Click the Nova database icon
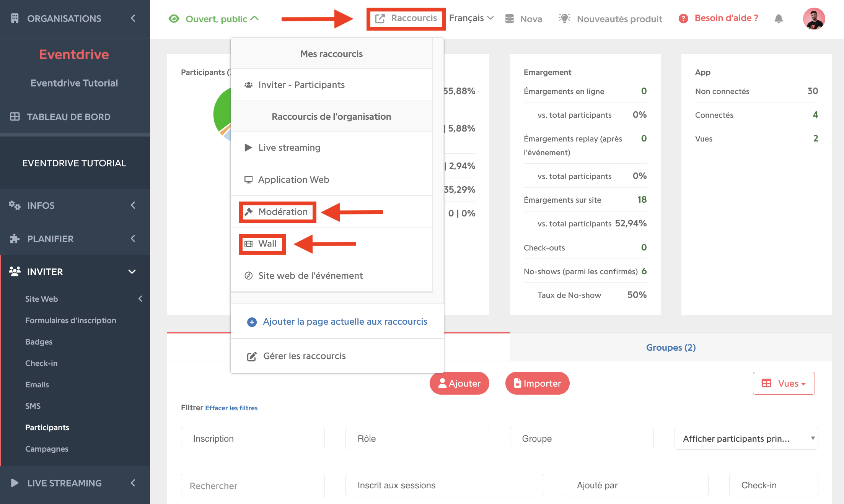This screenshot has width=844, height=504. pyautogui.click(x=509, y=19)
